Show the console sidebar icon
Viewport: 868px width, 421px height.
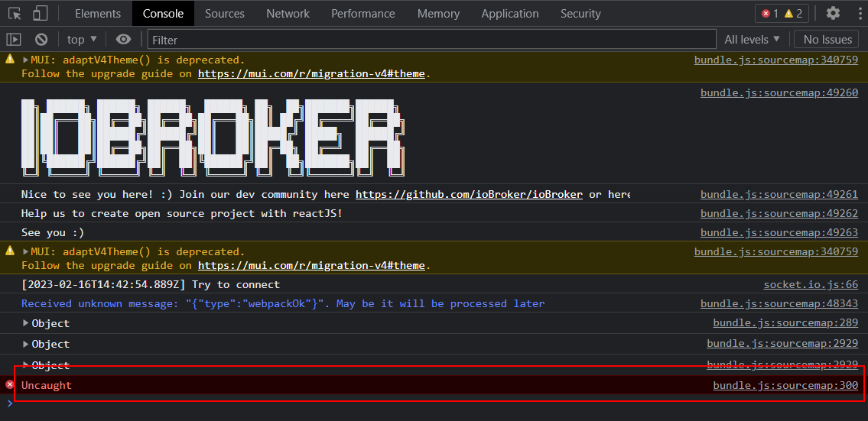13,39
